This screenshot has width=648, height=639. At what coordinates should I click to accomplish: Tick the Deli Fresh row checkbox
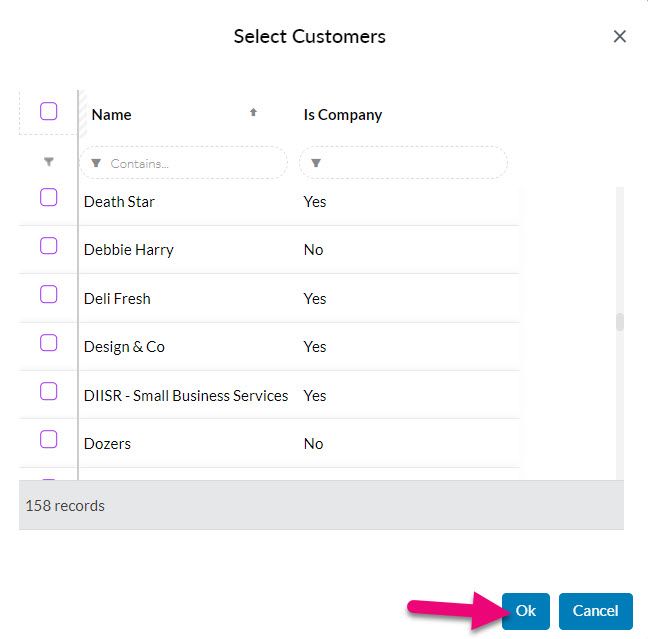pyautogui.click(x=49, y=295)
